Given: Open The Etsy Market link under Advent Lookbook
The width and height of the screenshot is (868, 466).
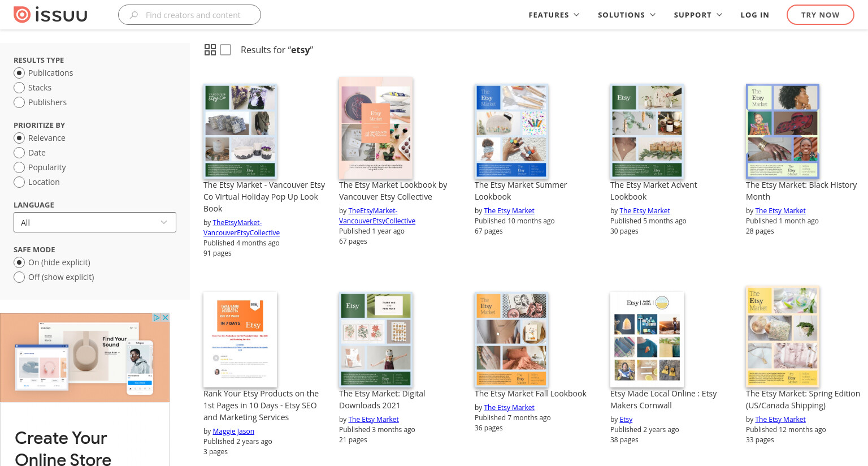Looking at the screenshot, I should pyautogui.click(x=645, y=211).
